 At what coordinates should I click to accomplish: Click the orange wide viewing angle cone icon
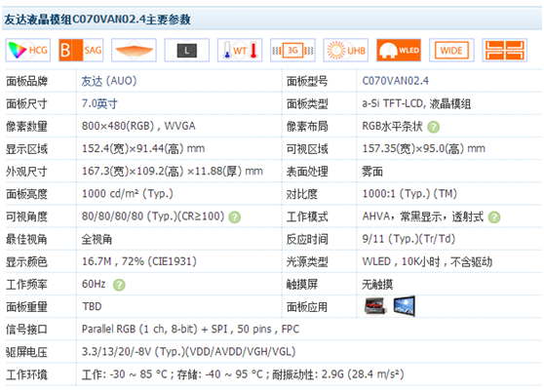(x=134, y=51)
